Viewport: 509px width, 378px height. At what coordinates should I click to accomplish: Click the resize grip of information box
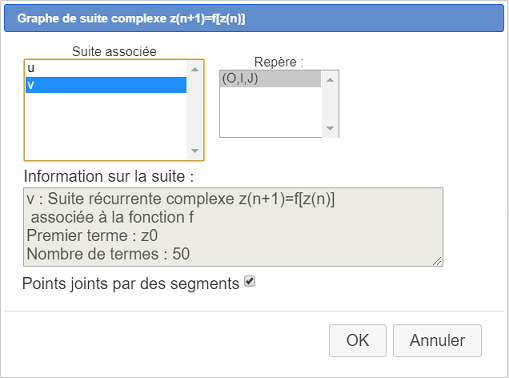click(x=437, y=261)
